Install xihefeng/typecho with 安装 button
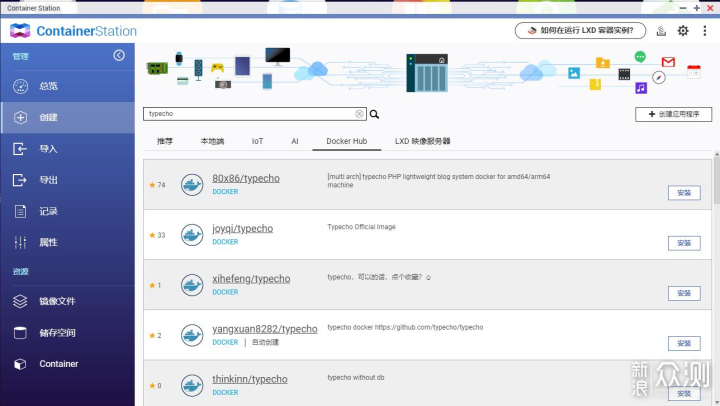The height and width of the screenshot is (406, 720). (684, 293)
